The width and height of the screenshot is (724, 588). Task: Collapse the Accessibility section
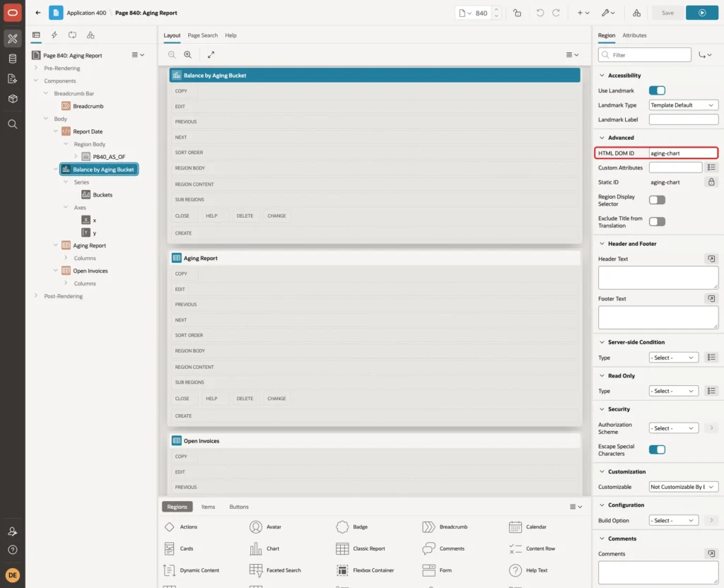(x=602, y=75)
